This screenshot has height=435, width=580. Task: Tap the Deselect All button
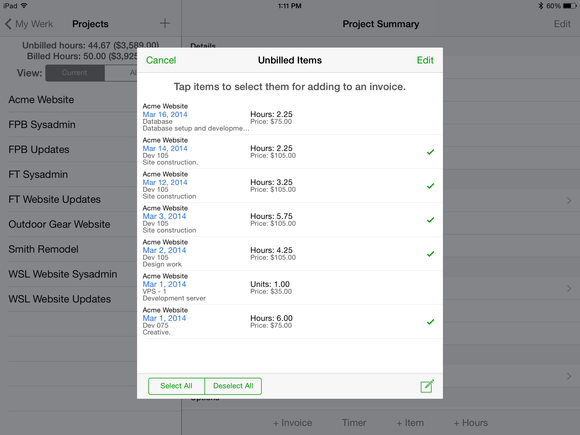pos(233,386)
